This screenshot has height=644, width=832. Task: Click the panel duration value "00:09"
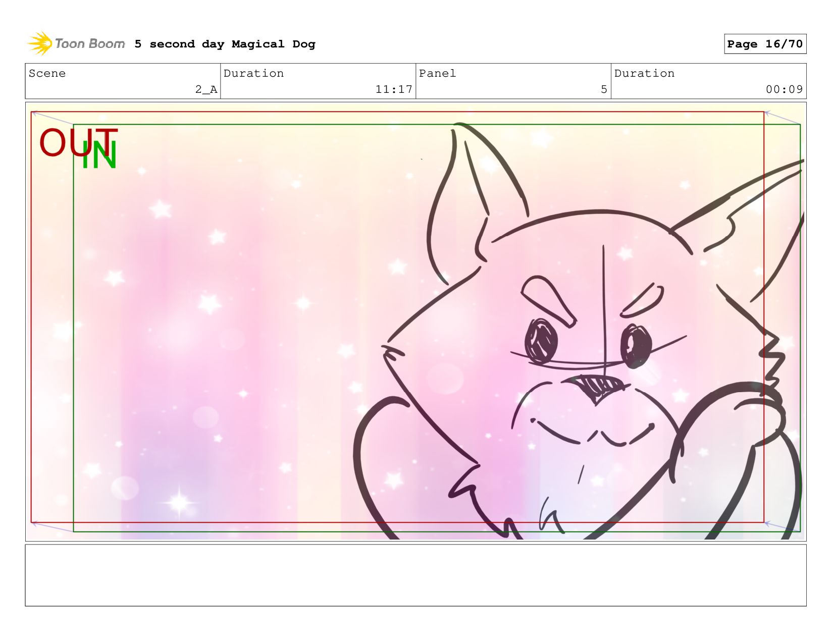(x=784, y=89)
